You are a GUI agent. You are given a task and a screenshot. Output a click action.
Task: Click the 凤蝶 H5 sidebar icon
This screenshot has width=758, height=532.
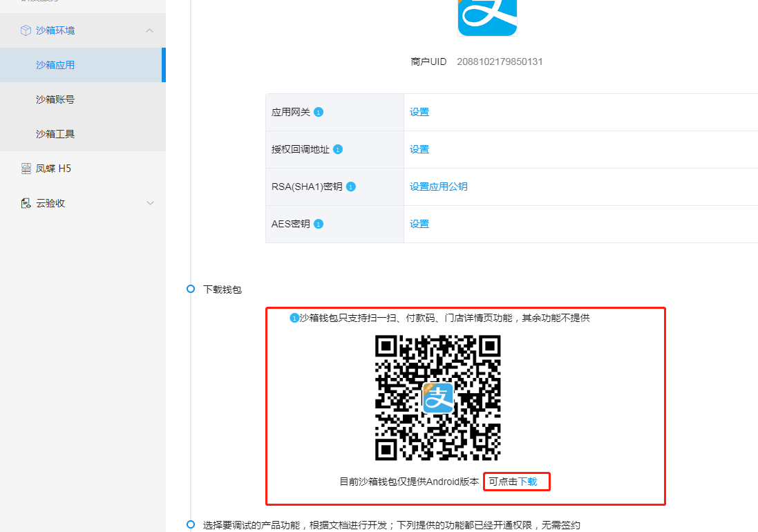26,169
